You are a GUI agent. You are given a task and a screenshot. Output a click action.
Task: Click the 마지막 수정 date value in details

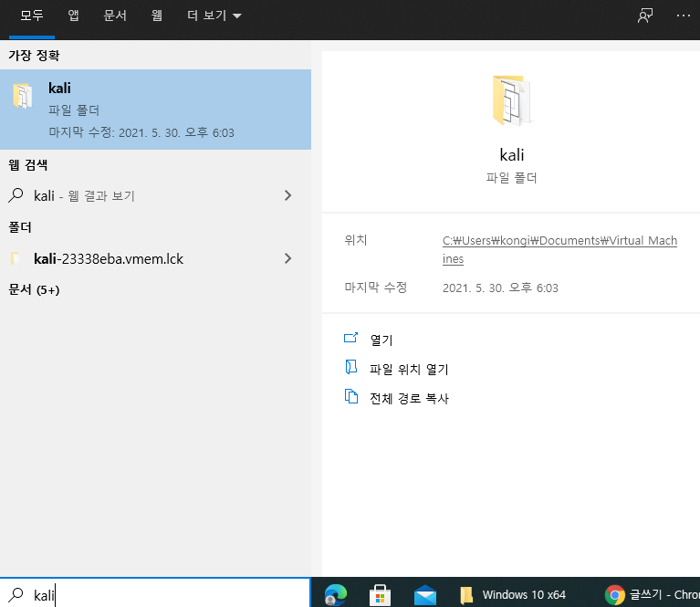pyautogui.click(x=500, y=288)
